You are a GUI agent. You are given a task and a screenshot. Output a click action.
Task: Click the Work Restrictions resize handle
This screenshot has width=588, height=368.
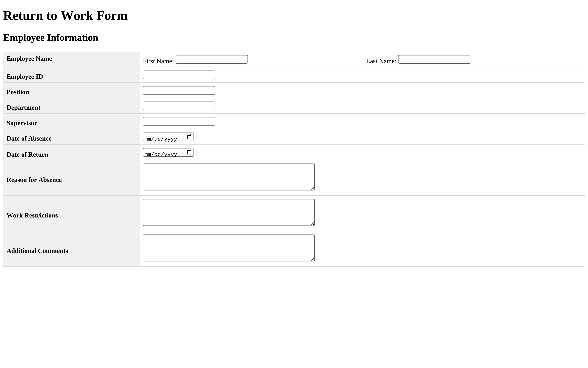click(x=312, y=224)
